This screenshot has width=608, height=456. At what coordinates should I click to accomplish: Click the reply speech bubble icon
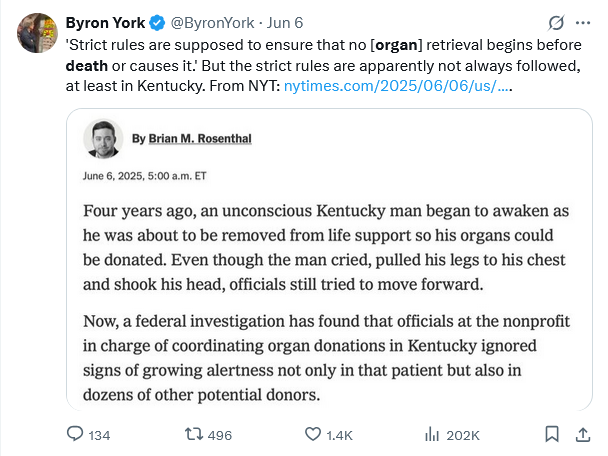click(x=75, y=434)
